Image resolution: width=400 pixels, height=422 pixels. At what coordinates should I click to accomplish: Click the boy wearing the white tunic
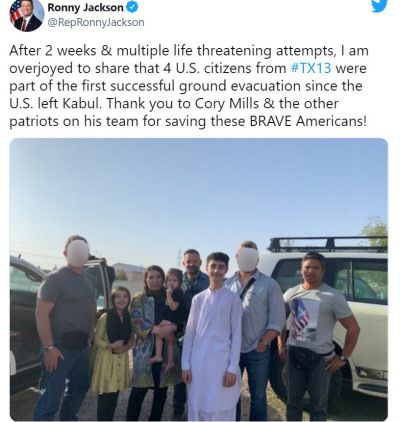tap(212, 337)
